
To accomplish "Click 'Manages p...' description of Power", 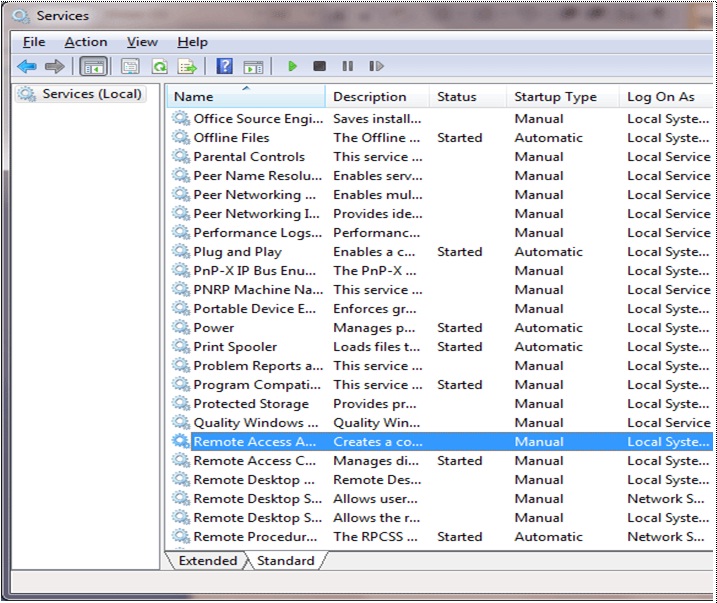I will tap(374, 328).
